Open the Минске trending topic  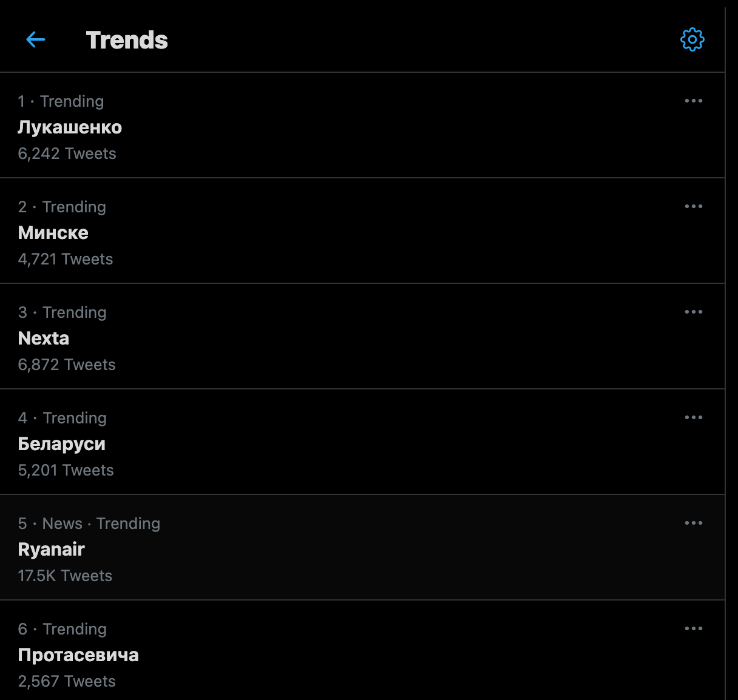pos(53,233)
